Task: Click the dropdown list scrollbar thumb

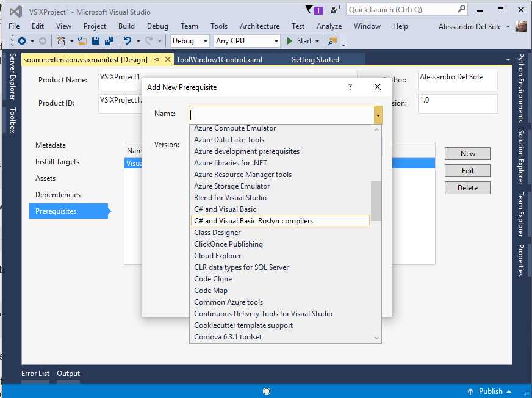Action: click(x=376, y=201)
